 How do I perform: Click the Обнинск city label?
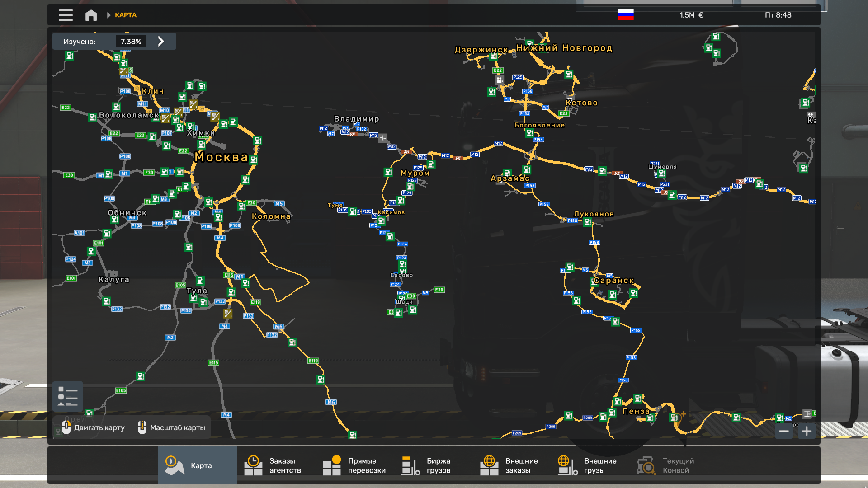127,213
